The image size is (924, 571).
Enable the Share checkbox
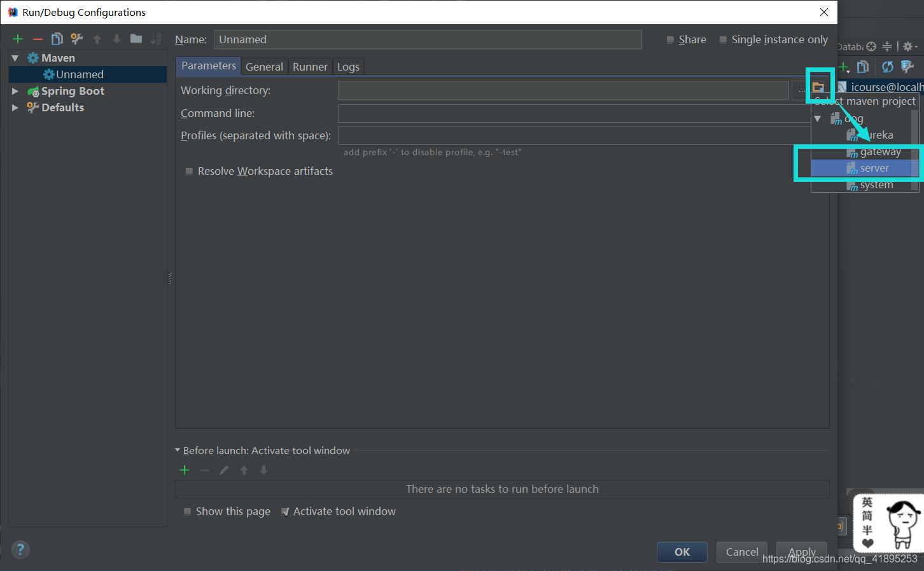(670, 39)
